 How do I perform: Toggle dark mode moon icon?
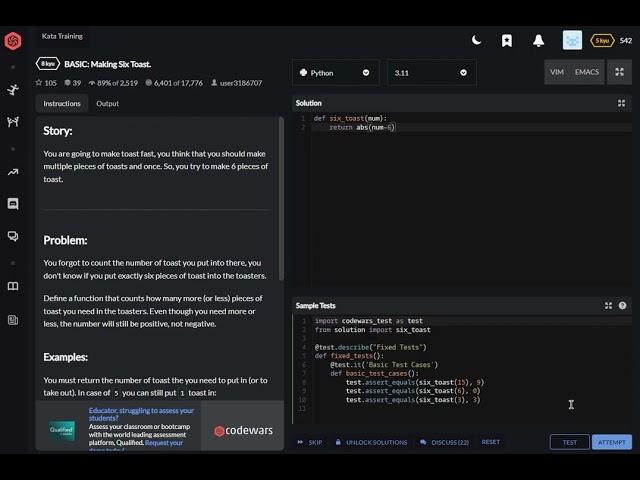coord(476,40)
